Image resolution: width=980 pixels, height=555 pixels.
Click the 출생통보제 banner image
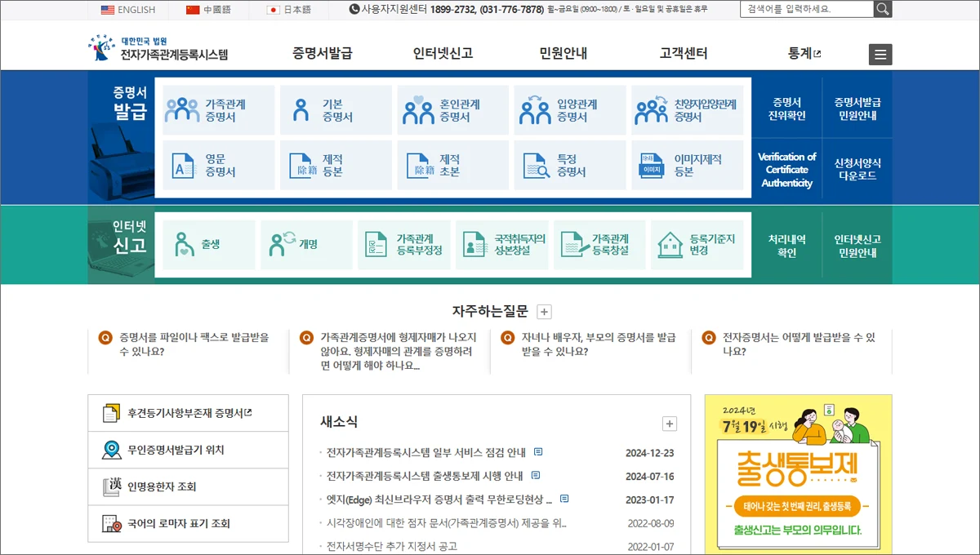point(799,474)
